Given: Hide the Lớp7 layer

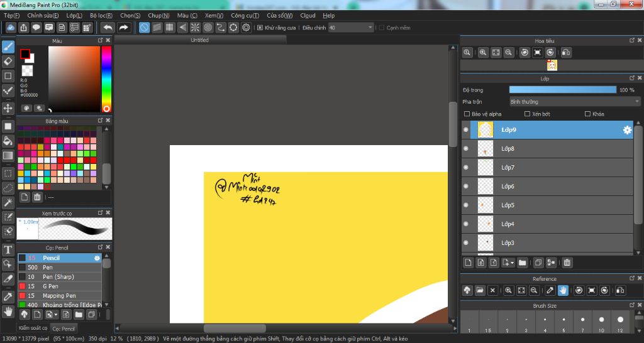Looking at the screenshot, I should point(466,167).
